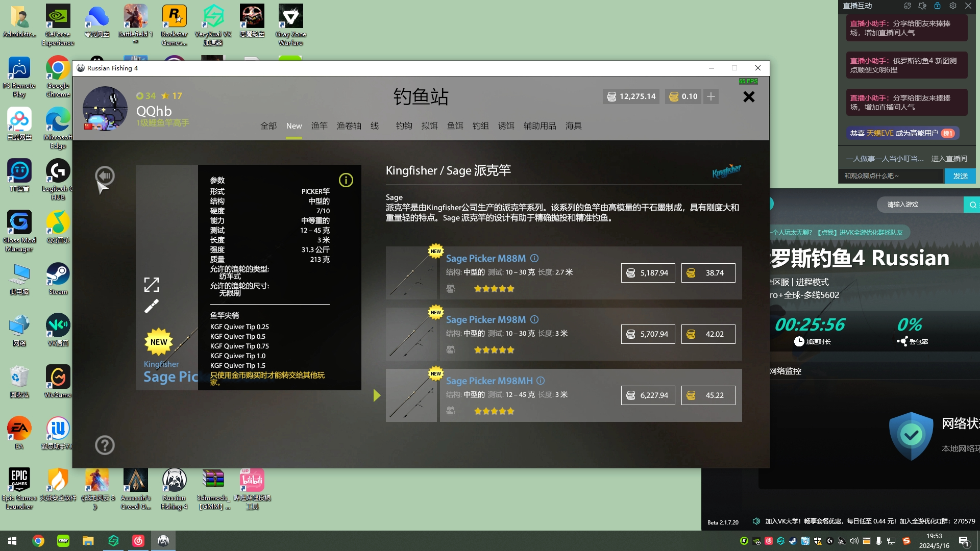Select the Sage Picker M88M rod thumbnail
980x551 pixels.
click(x=411, y=273)
